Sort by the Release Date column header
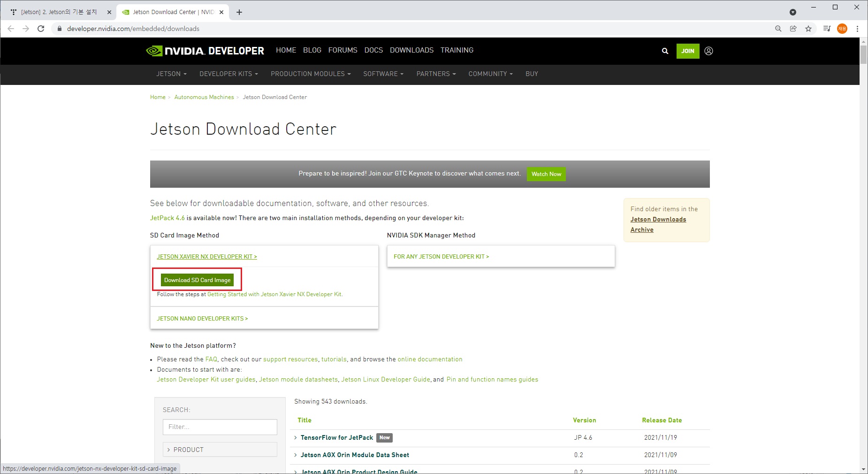 [x=662, y=420]
